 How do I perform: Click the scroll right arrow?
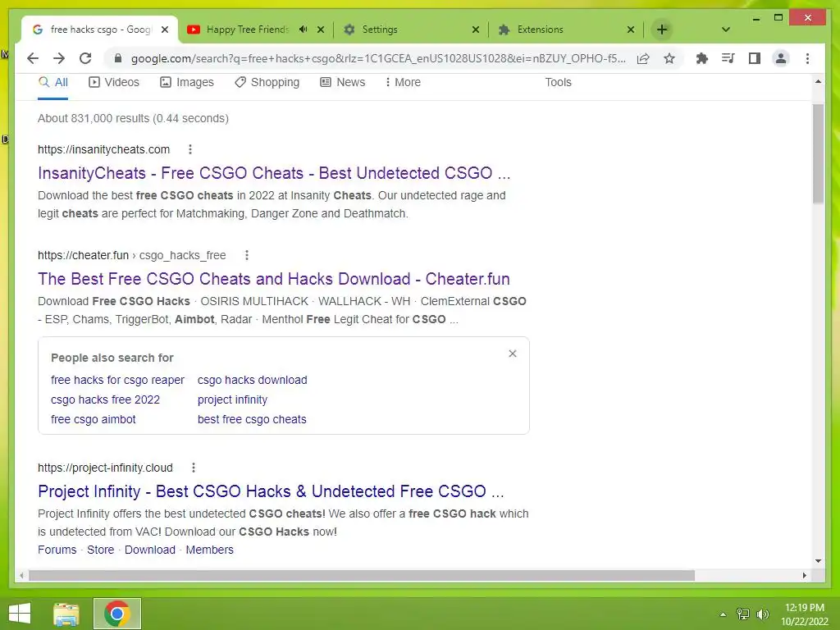(x=804, y=575)
